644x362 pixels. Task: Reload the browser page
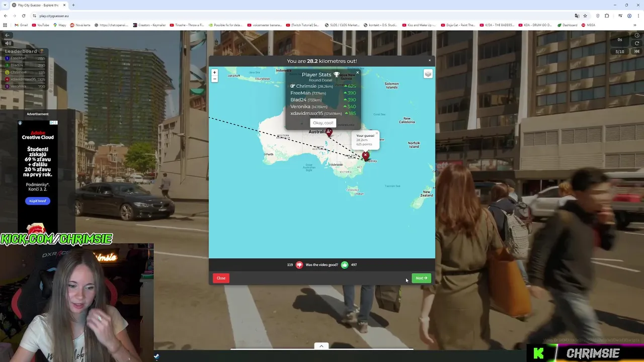point(24,16)
